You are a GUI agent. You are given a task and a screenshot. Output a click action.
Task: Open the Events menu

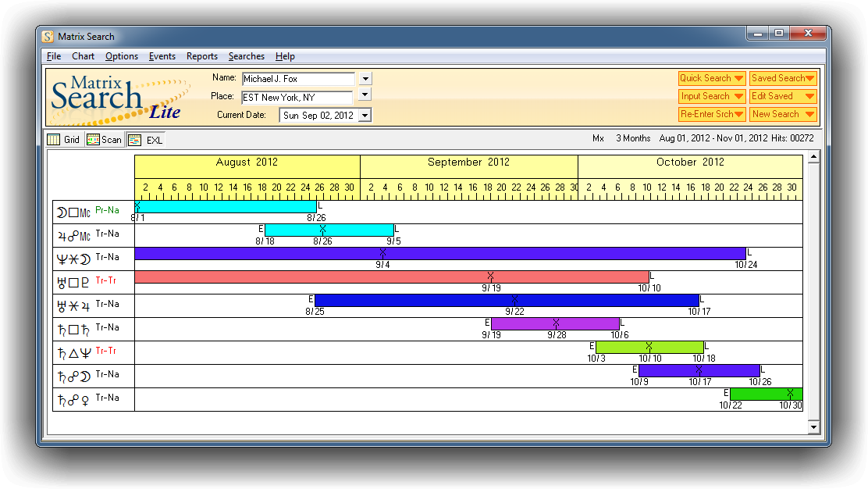(162, 56)
